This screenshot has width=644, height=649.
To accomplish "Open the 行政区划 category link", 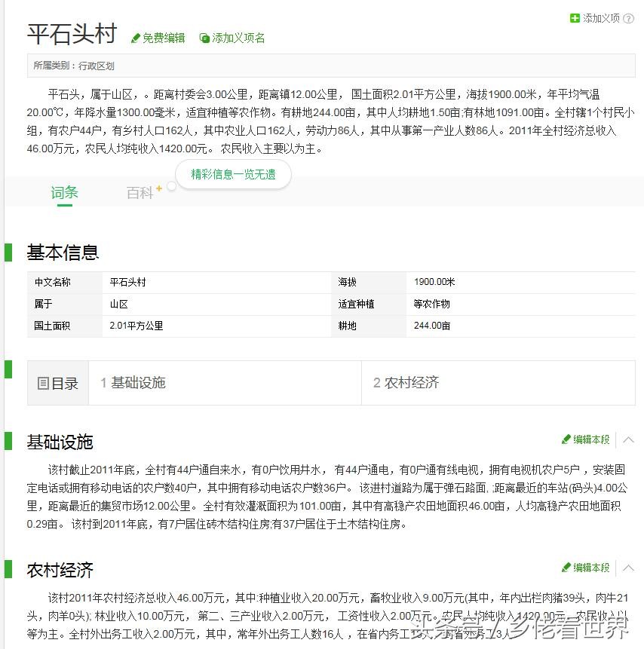I will click(x=97, y=66).
